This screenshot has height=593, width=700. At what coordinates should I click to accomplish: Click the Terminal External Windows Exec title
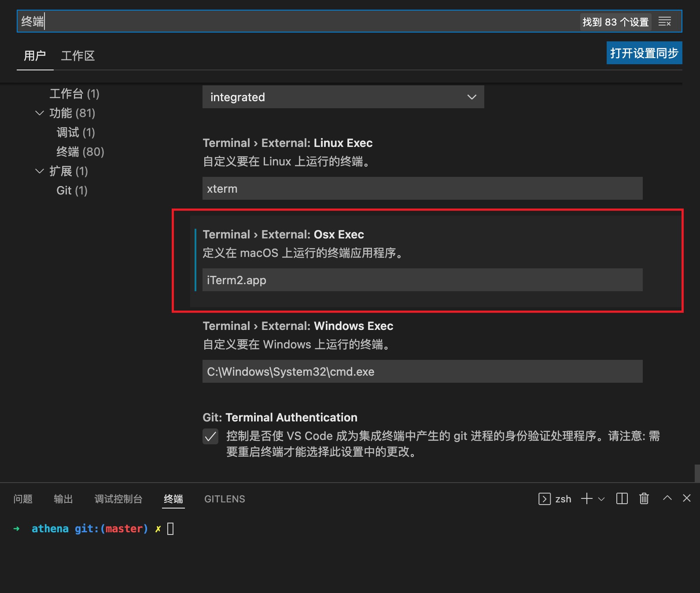click(x=298, y=326)
